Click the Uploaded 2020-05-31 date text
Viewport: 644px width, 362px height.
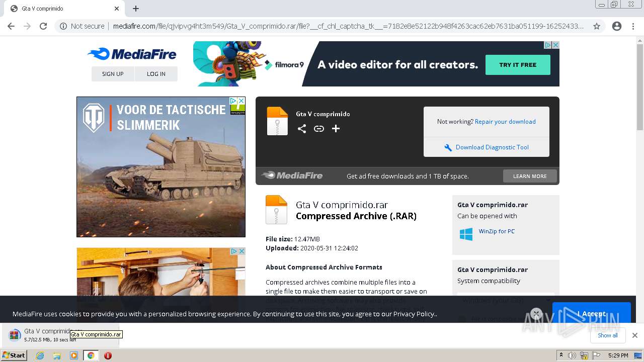(312, 248)
